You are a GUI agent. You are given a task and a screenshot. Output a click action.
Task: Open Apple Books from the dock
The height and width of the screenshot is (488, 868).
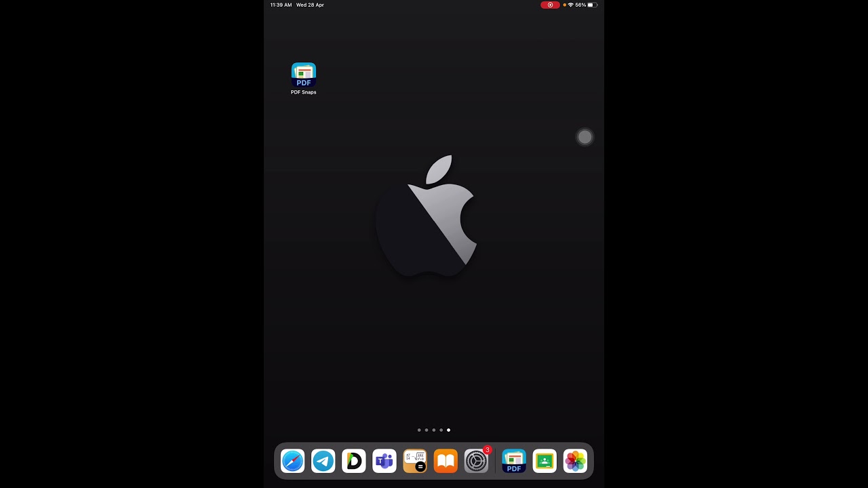[446, 461]
